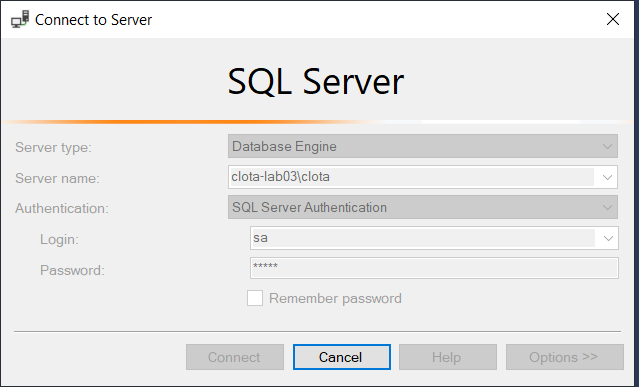Click the Connect to Server title text

[x=93, y=20]
